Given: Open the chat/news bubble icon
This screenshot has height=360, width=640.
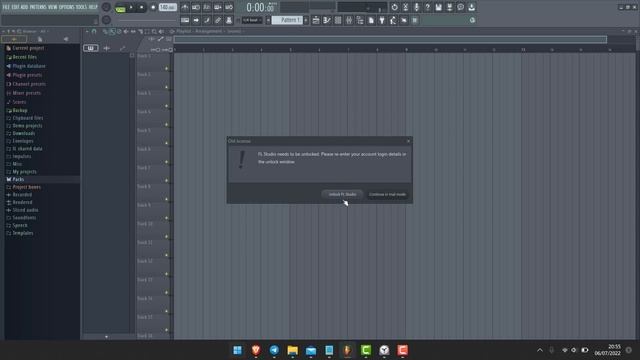Looking at the screenshot, I should pyautogui.click(x=460, y=7).
